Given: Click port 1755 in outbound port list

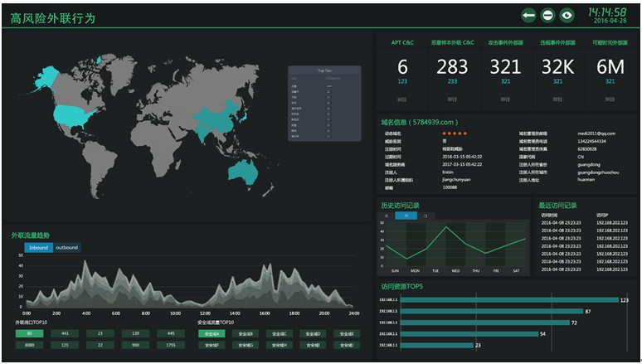Looking at the screenshot, I should [x=170, y=345].
